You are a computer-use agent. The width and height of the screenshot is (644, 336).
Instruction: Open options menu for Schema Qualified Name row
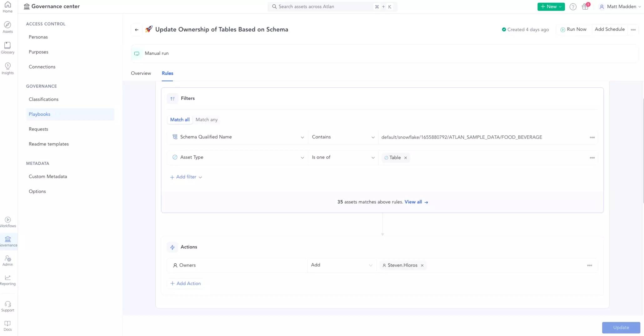(x=592, y=137)
